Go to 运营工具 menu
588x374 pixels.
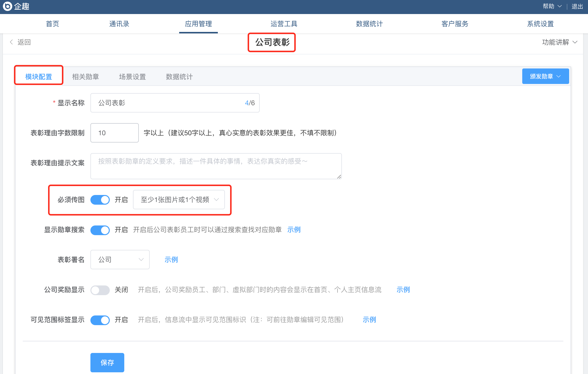coord(284,24)
